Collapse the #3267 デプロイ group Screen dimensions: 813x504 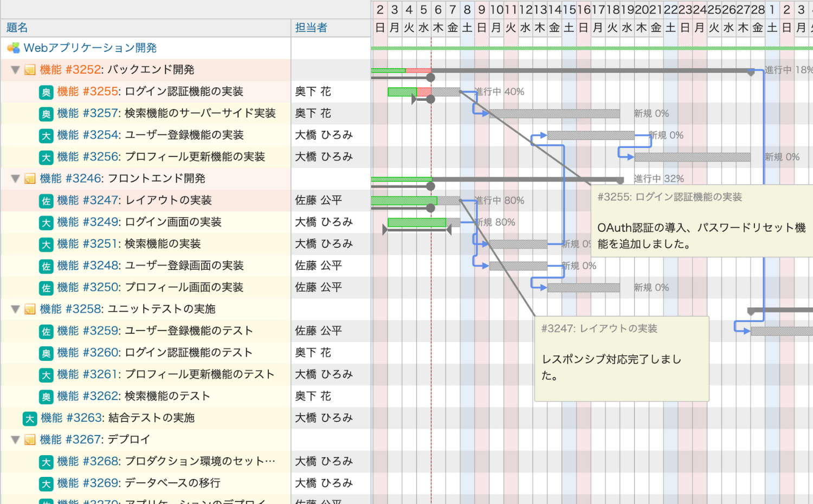16,440
